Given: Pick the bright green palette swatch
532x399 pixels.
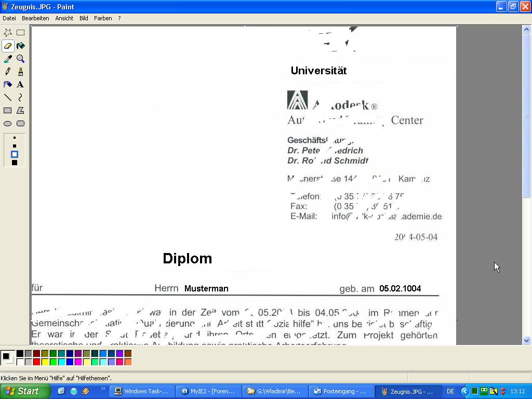Looking at the screenshot, I should (54, 362).
